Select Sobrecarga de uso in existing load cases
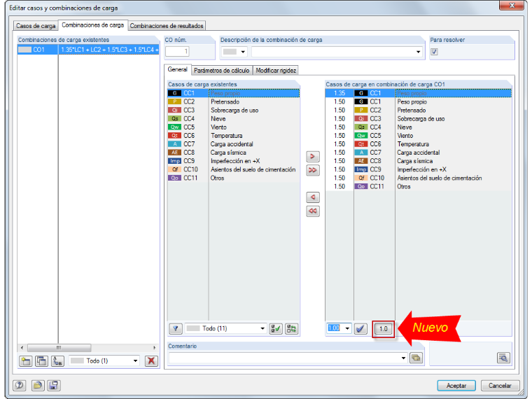The height and width of the screenshot is (399, 532). tap(233, 110)
